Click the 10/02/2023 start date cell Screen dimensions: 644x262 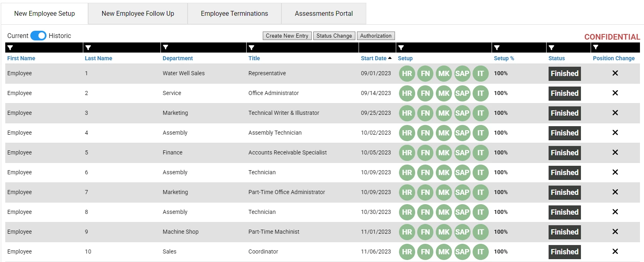[376, 133]
